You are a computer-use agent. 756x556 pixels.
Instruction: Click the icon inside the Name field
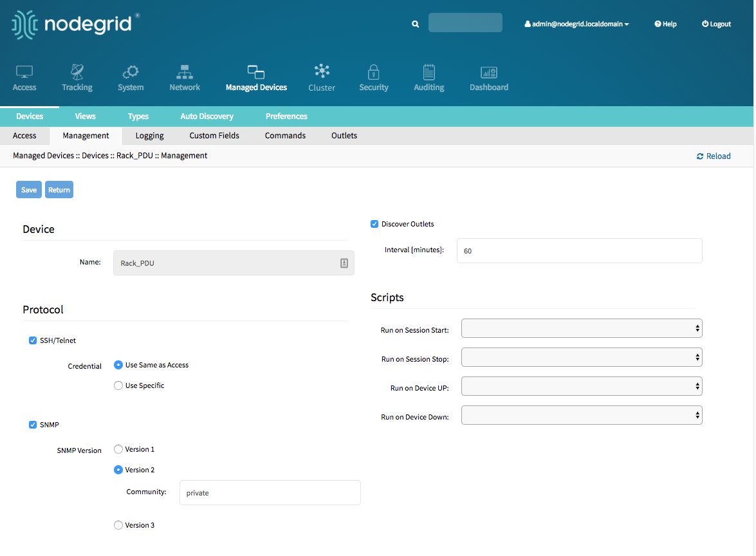pyautogui.click(x=344, y=263)
